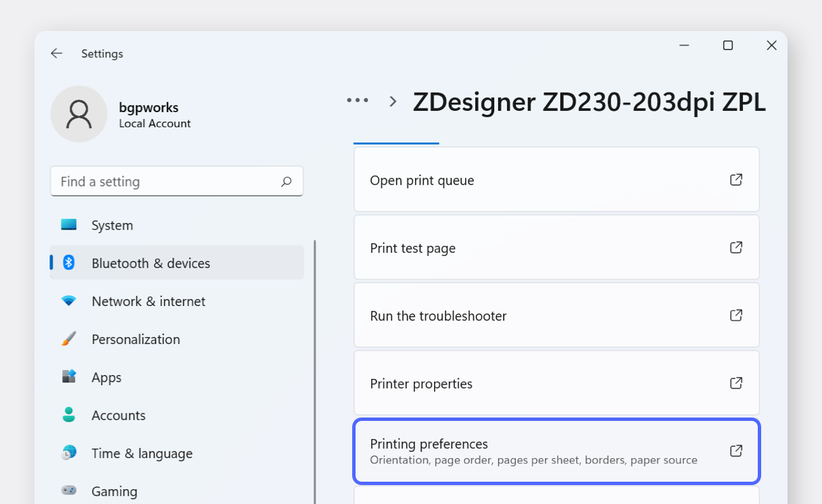Print a test page
The height and width of the screenshot is (504, 822).
pyautogui.click(x=556, y=248)
